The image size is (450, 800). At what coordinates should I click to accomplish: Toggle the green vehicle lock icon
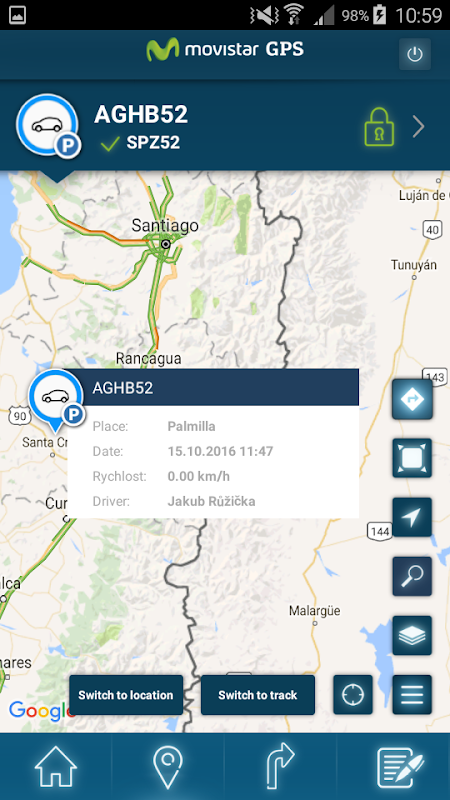coord(380,127)
